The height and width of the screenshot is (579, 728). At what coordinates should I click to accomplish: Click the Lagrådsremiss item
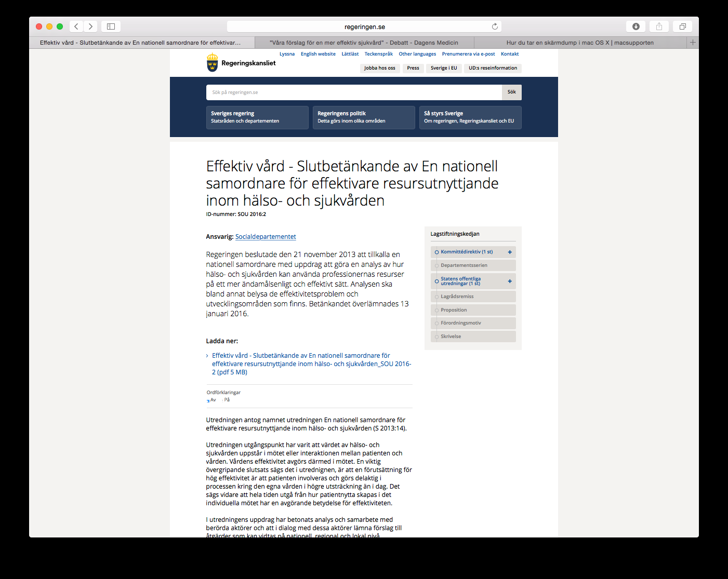coord(473,297)
